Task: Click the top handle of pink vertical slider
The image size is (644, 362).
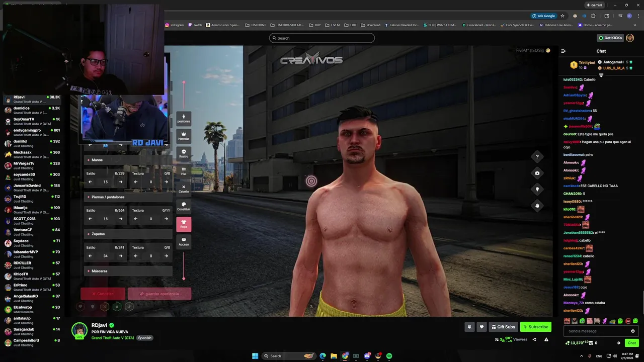Action: (x=184, y=82)
